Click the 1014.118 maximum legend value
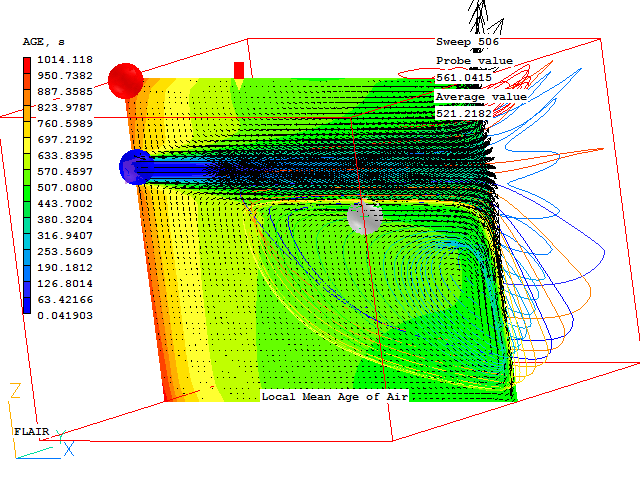 (64, 60)
